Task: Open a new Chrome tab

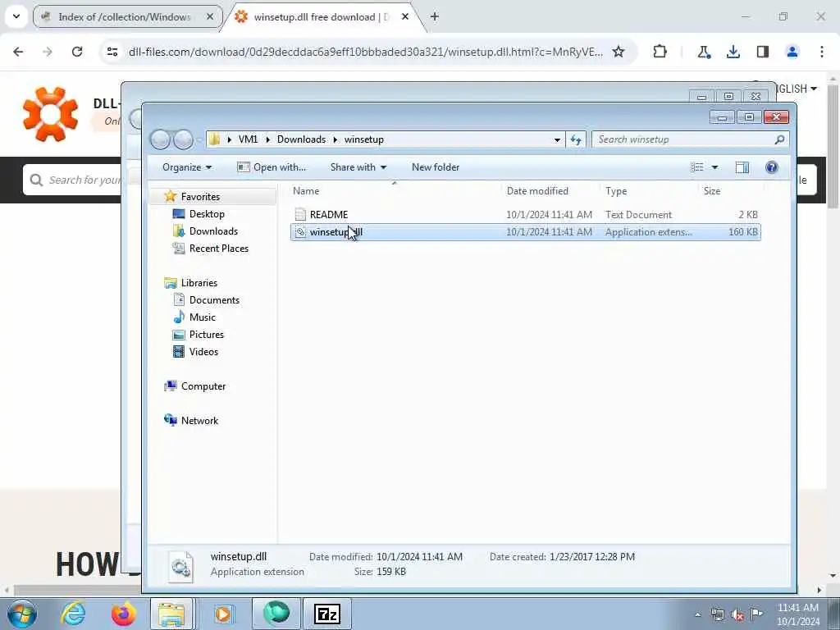Action: click(x=435, y=17)
